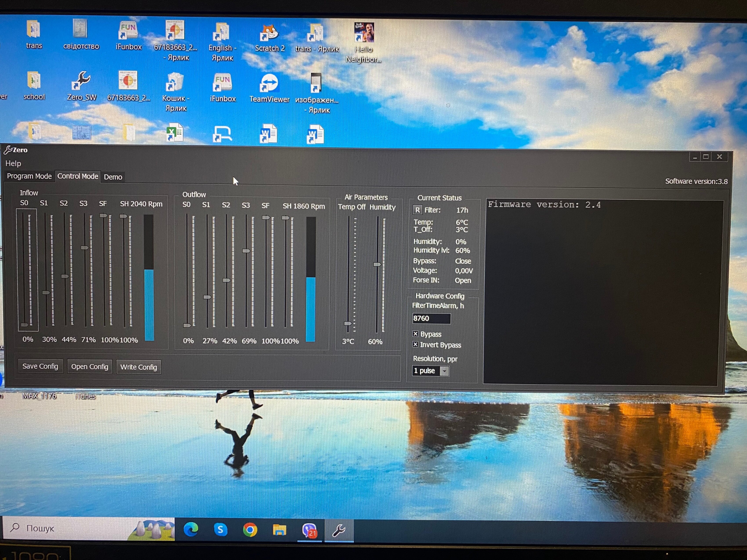747x560 pixels.
Task: Open the Scratch 2 desktop icon
Action: click(x=269, y=33)
